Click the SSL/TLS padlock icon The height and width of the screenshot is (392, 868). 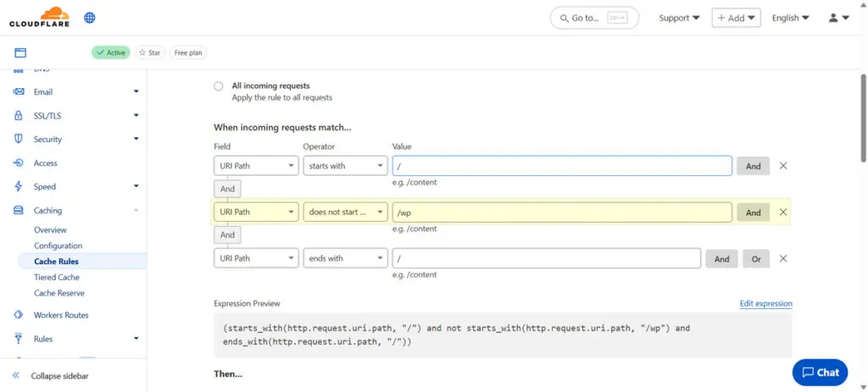(x=19, y=116)
